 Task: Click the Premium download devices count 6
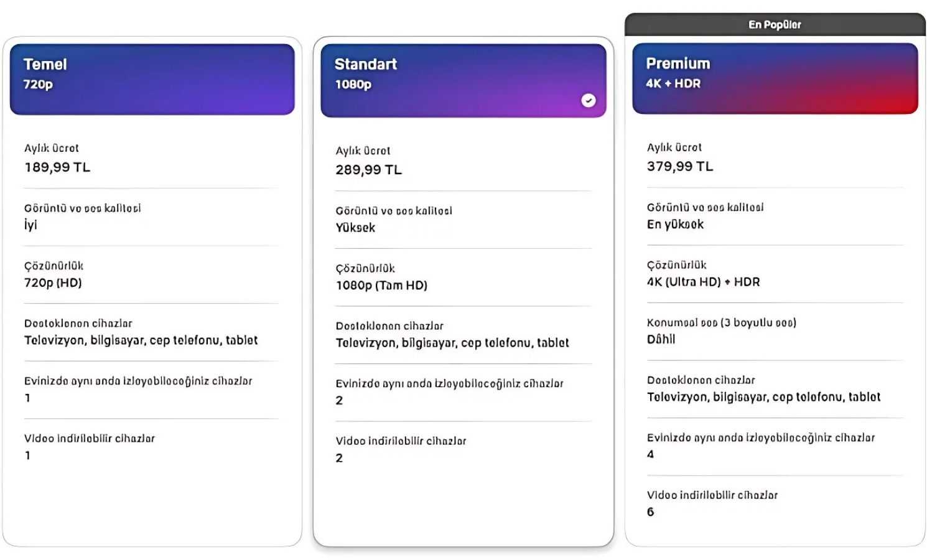(650, 512)
